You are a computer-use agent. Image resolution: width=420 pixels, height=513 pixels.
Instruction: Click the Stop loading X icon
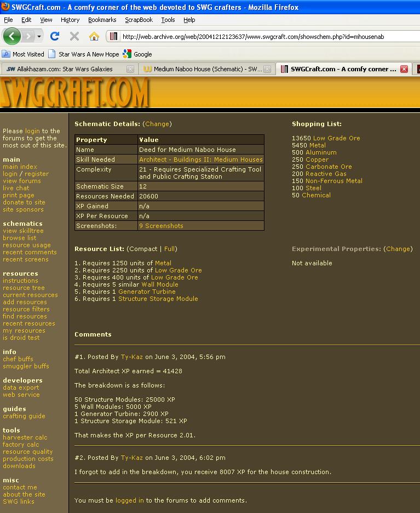74,36
